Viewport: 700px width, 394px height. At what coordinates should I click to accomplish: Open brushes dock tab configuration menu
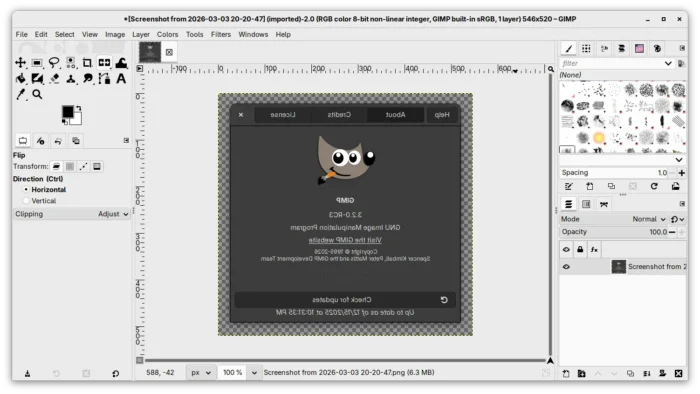click(682, 48)
